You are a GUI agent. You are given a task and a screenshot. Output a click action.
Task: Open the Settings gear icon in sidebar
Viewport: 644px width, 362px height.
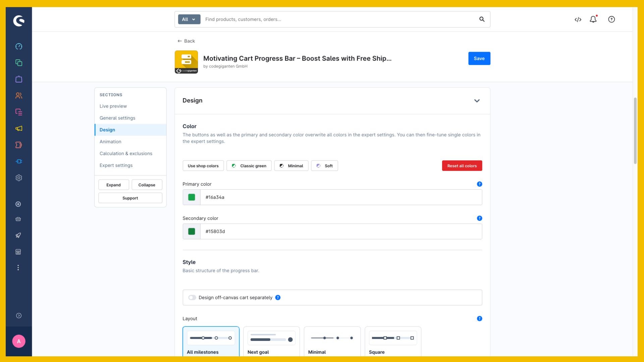point(19,178)
